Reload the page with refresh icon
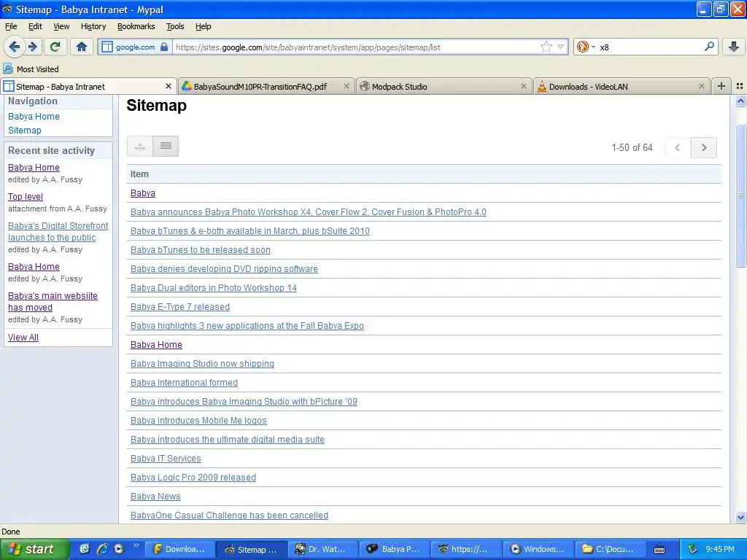Screen dimensions: 747x560 55,47
